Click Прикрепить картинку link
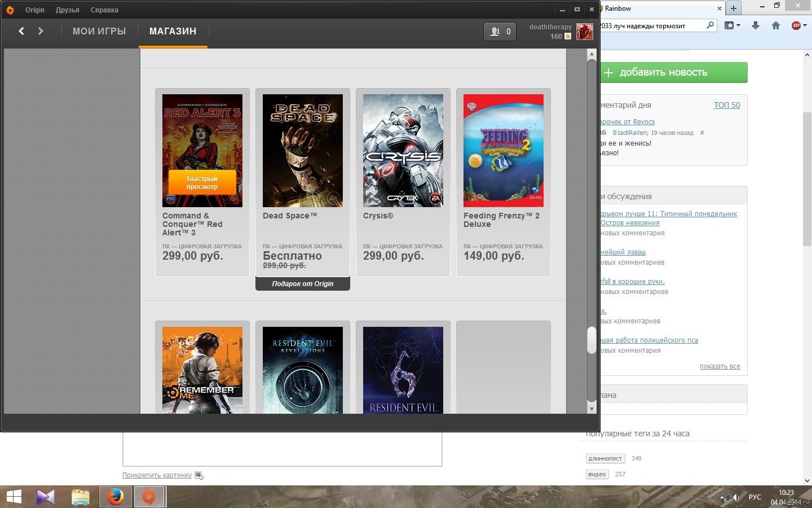The image size is (812, 508). point(157,475)
